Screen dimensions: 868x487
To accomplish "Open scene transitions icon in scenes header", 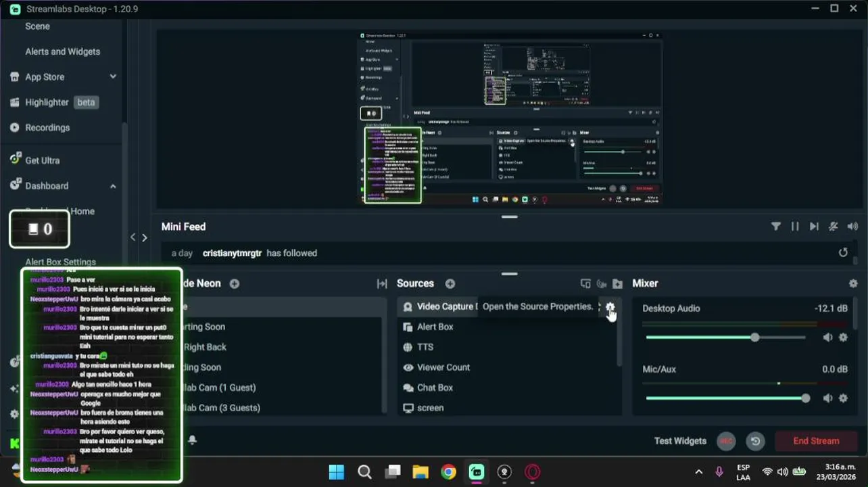I will click(382, 283).
